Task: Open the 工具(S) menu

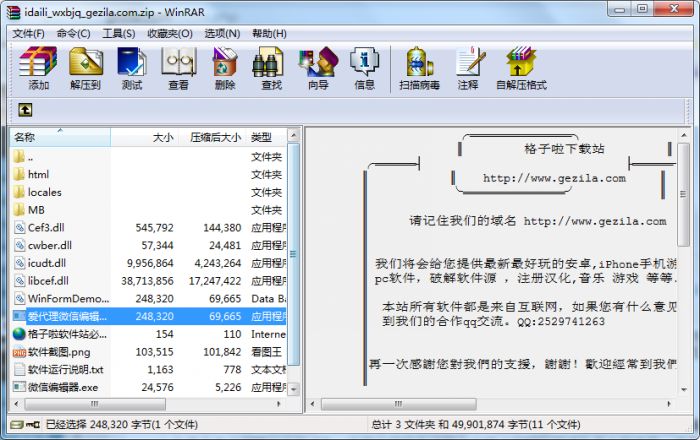Action: point(119,33)
